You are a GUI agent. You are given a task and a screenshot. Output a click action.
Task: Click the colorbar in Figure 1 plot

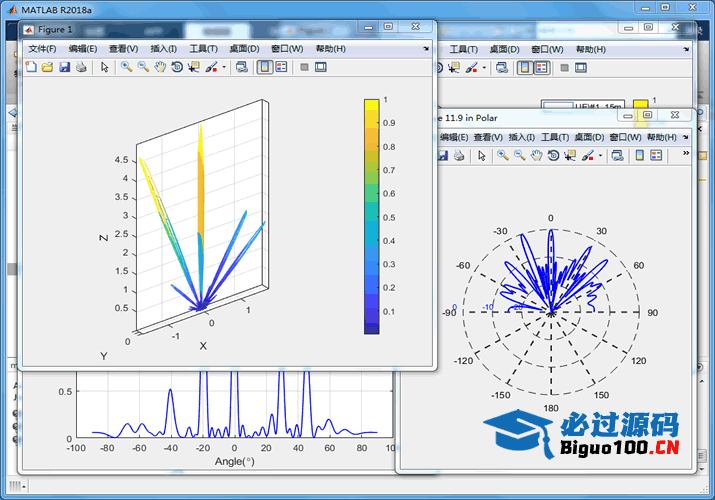click(372, 216)
